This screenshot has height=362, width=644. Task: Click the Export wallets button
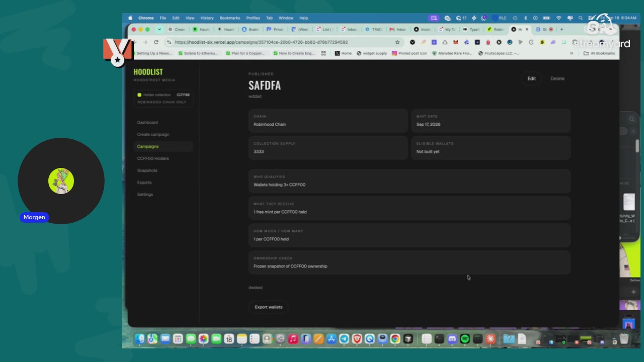pos(269,307)
